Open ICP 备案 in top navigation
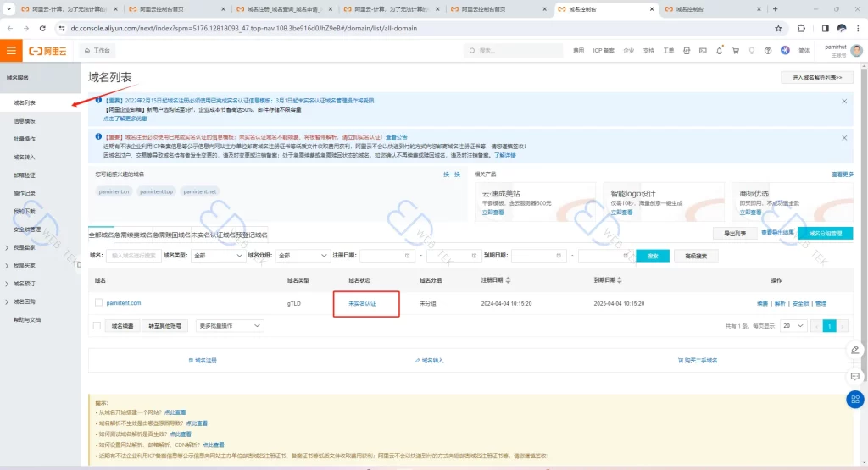 [x=604, y=50]
